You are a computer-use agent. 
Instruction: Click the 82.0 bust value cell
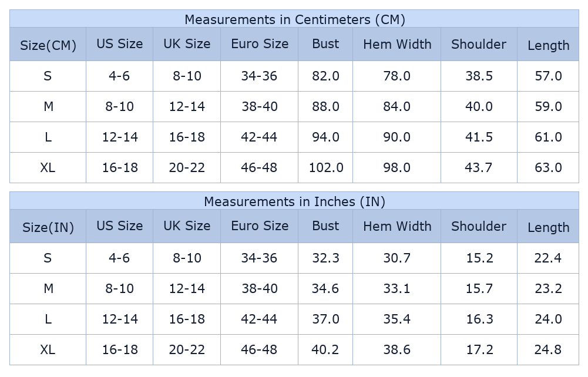point(325,76)
